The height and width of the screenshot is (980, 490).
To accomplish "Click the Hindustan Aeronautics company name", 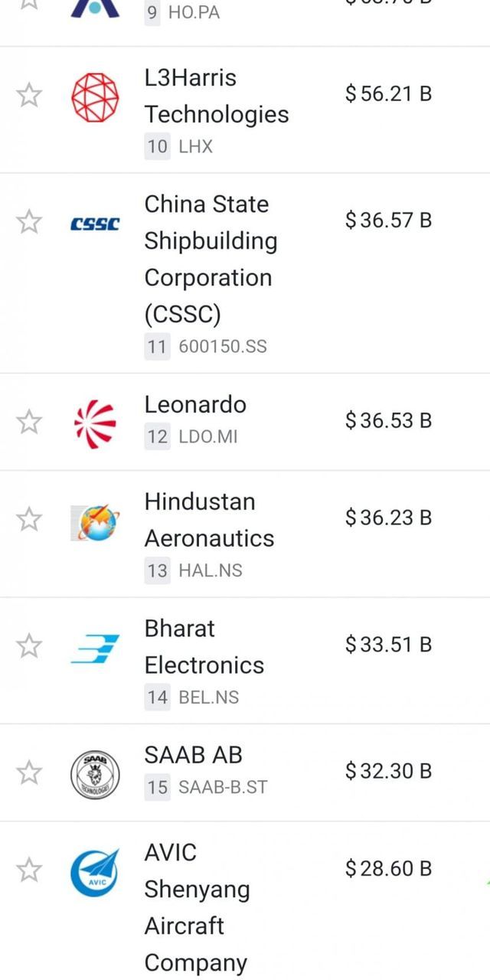I will click(209, 520).
